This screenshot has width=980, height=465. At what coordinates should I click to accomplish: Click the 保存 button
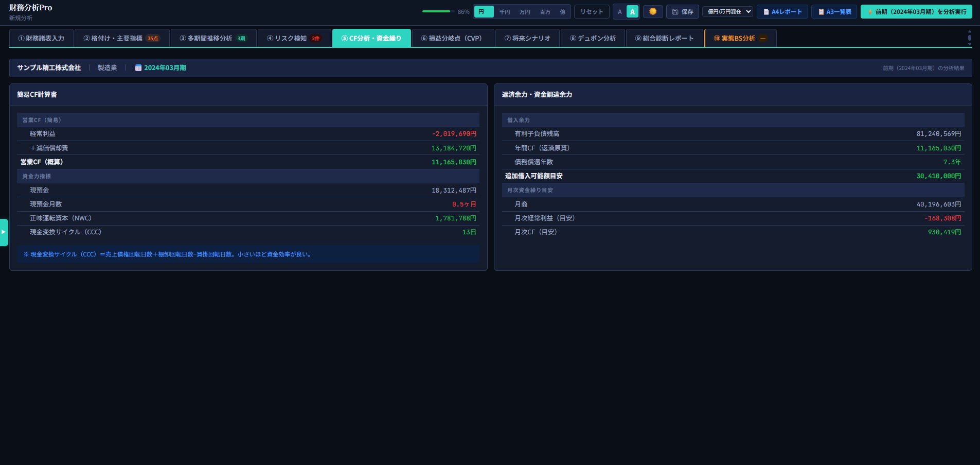[x=683, y=12]
